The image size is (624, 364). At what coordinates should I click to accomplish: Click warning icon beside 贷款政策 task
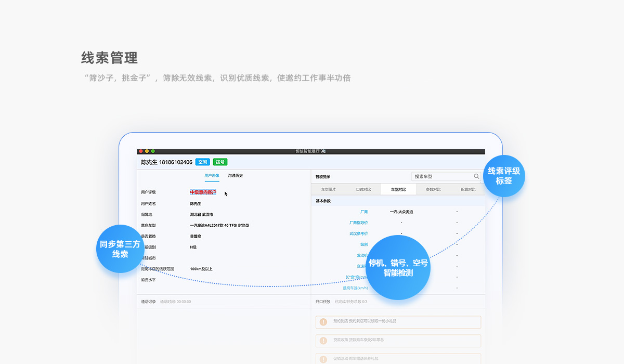[323, 341]
